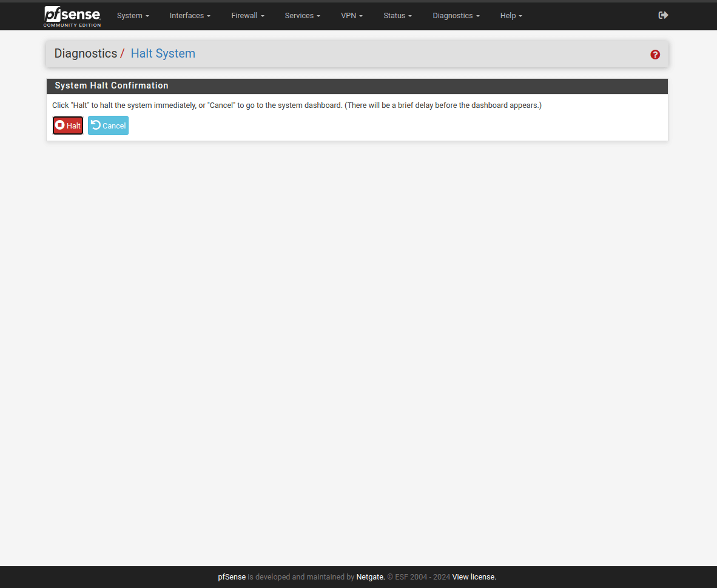Expand the Interfaces dropdown menu

190,16
